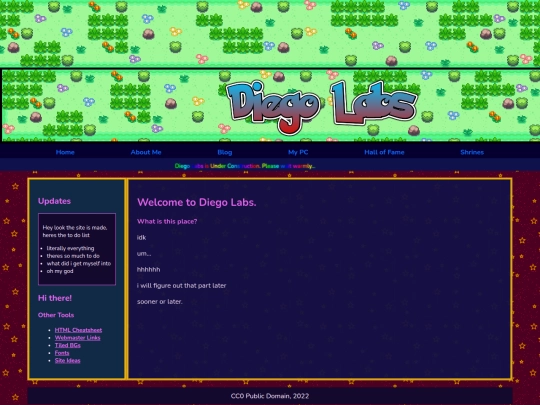Open the My PC page
Viewport: 540px width, 405px height.
[298, 152]
